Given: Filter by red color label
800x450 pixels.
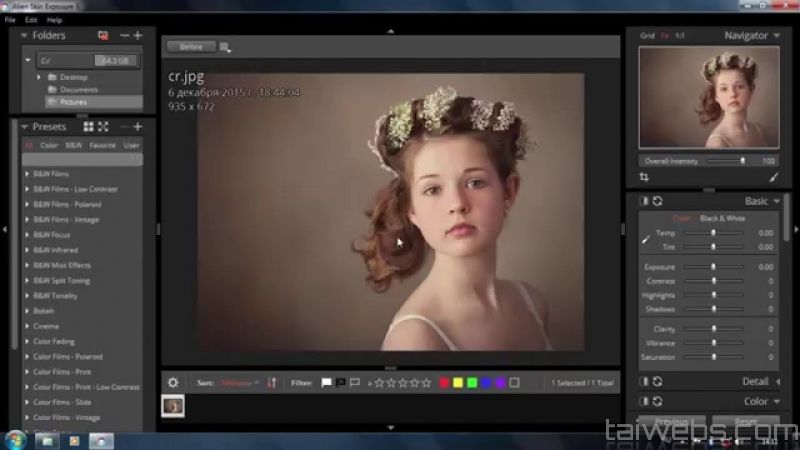Looking at the screenshot, I should click(444, 383).
